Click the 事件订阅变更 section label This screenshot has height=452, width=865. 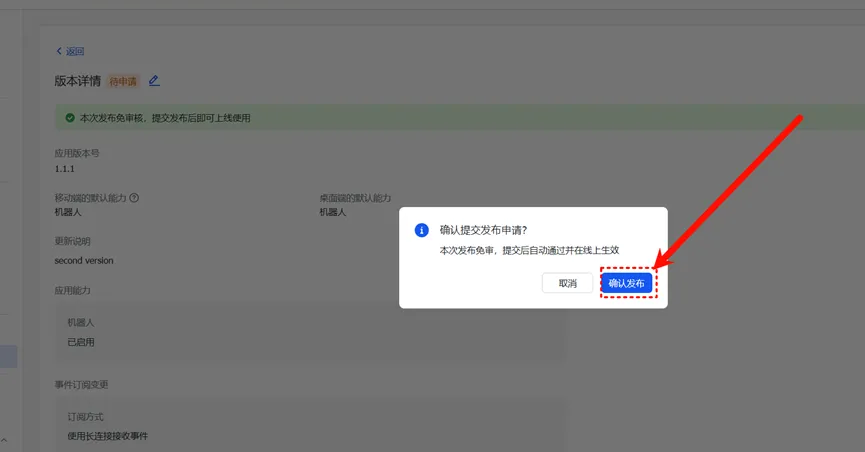(81, 385)
